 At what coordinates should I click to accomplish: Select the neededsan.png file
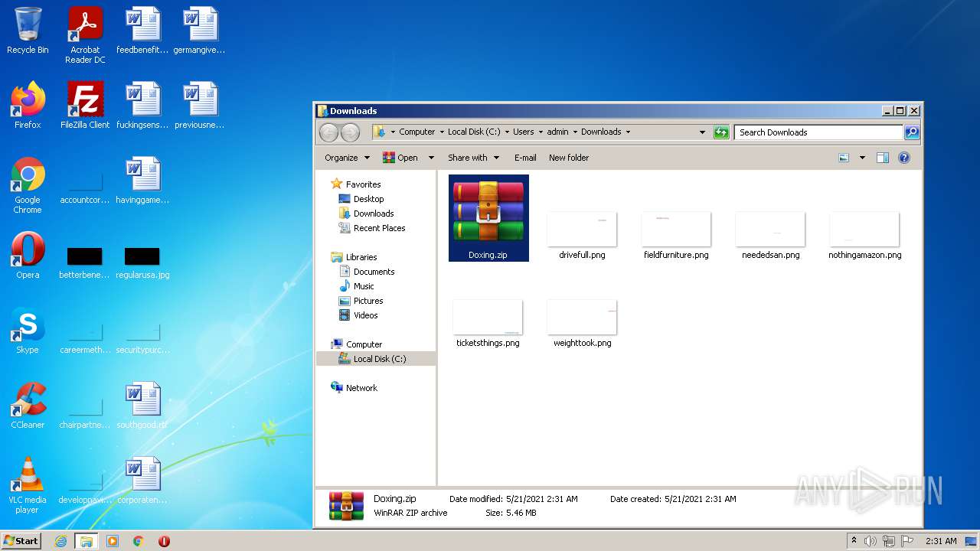(770, 236)
